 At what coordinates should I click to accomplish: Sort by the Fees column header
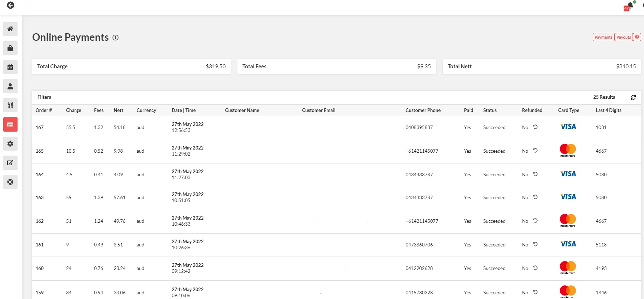point(99,110)
